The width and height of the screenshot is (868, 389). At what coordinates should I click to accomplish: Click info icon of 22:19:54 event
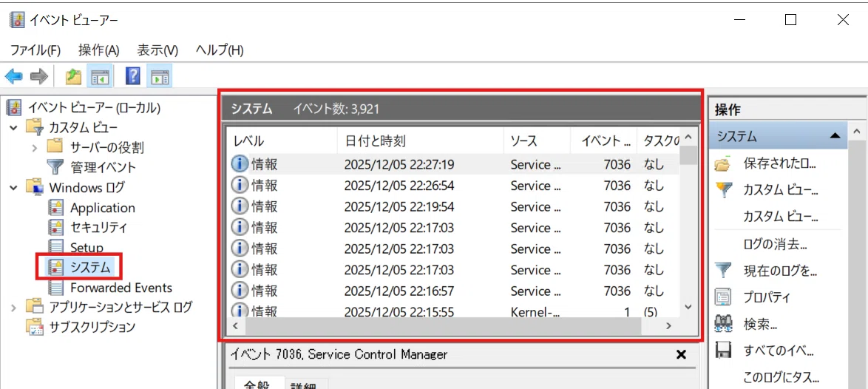(x=239, y=206)
